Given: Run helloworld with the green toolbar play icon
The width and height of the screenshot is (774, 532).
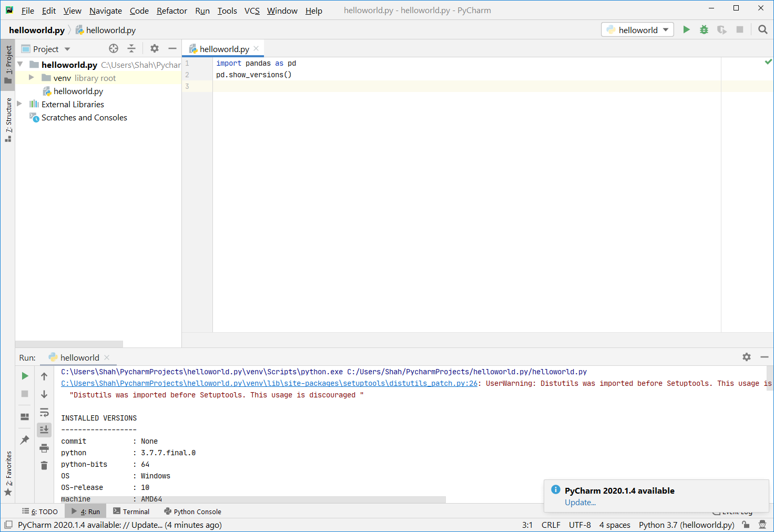Looking at the screenshot, I should point(686,30).
